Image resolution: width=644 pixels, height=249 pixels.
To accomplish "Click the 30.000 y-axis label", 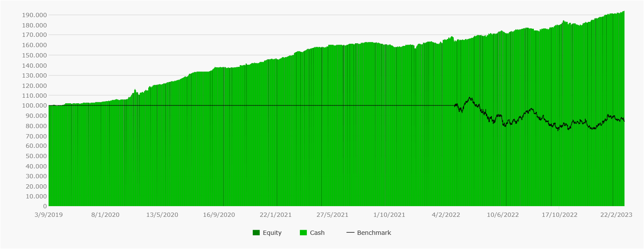I will coord(36,176).
